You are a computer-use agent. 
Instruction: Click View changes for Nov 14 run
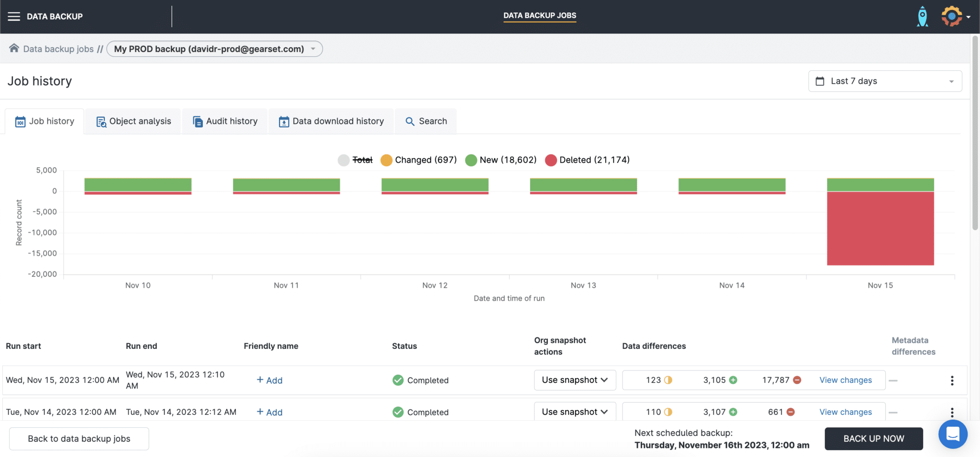click(845, 412)
